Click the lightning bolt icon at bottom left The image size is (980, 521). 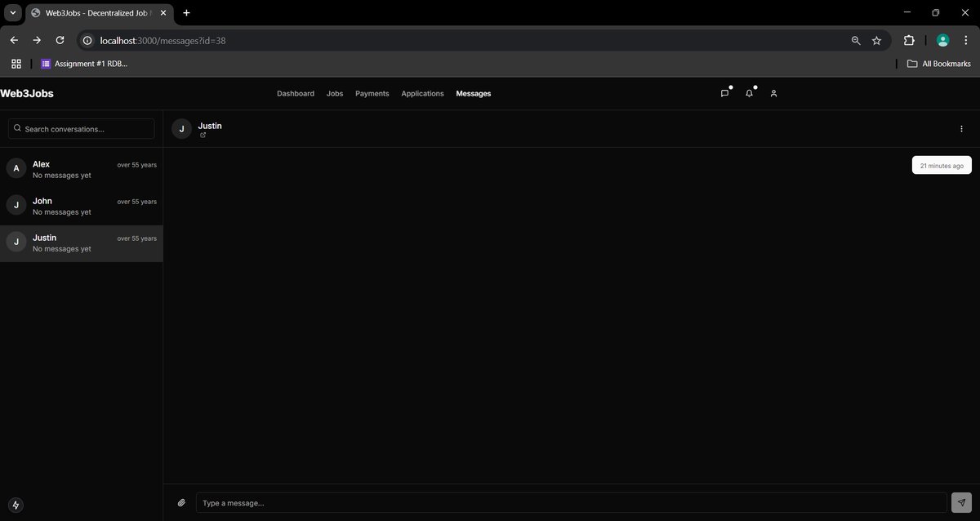(14, 505)
